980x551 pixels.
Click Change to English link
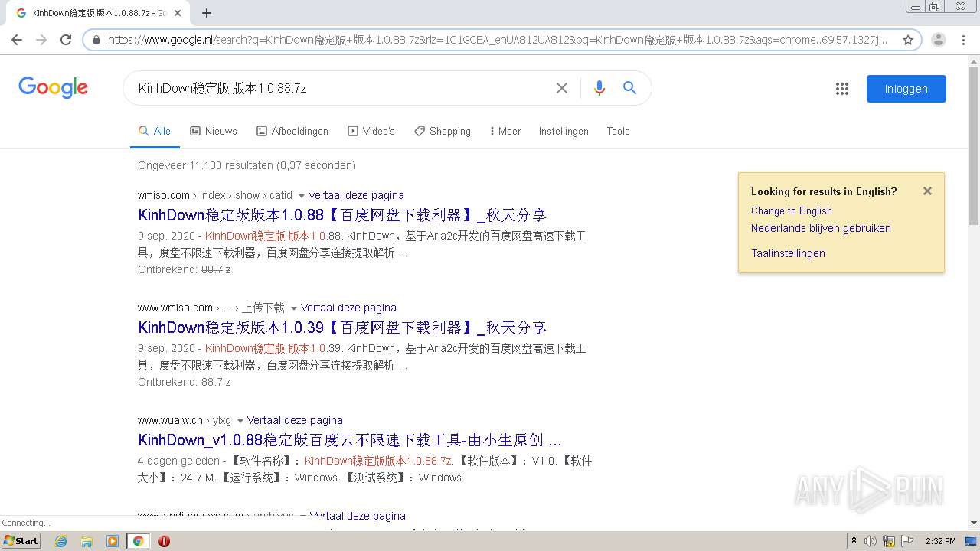point(791,210)
